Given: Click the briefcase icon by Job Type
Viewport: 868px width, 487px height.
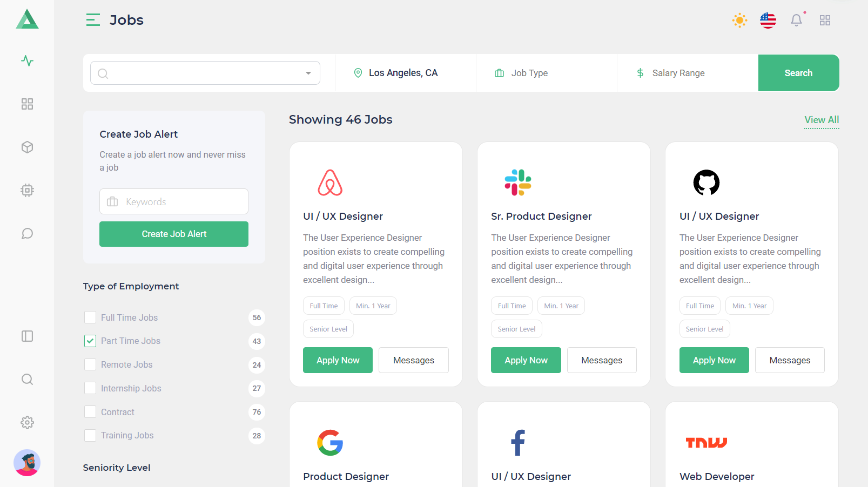Looking at the screenshot, I should [x=500, y=73].
